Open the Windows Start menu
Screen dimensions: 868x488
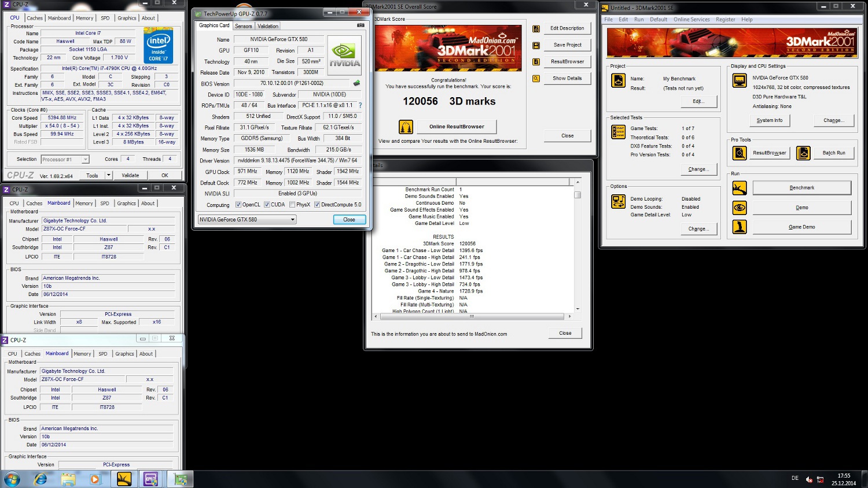point(12,479)
